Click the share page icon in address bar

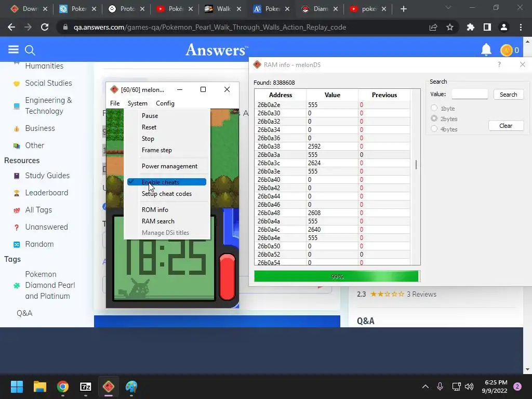coord(433,27)
